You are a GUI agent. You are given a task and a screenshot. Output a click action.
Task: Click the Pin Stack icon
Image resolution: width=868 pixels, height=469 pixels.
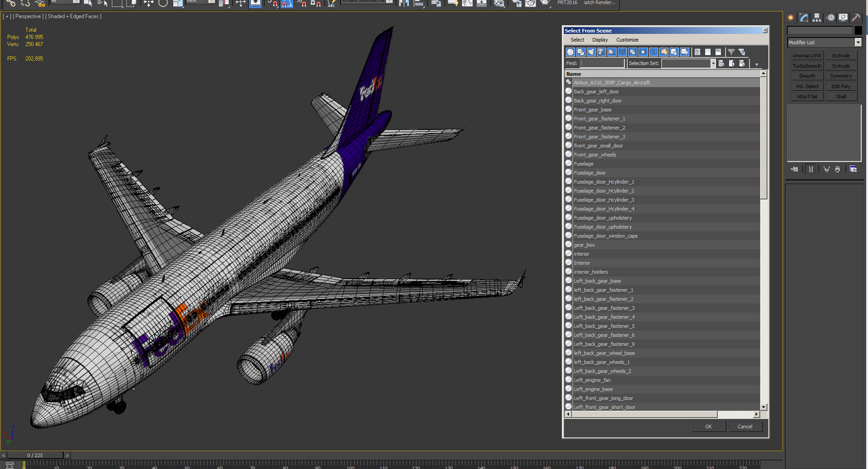[x=795, y=169]
